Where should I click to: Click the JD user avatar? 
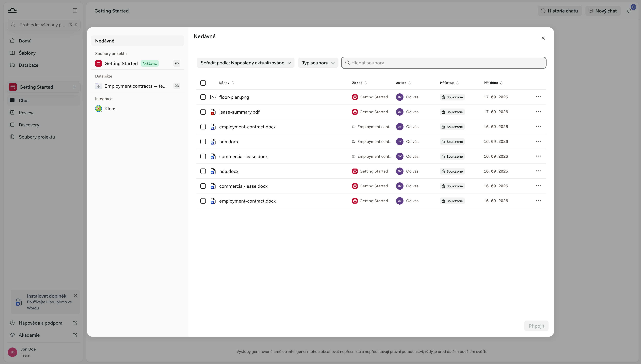point(12,352)
